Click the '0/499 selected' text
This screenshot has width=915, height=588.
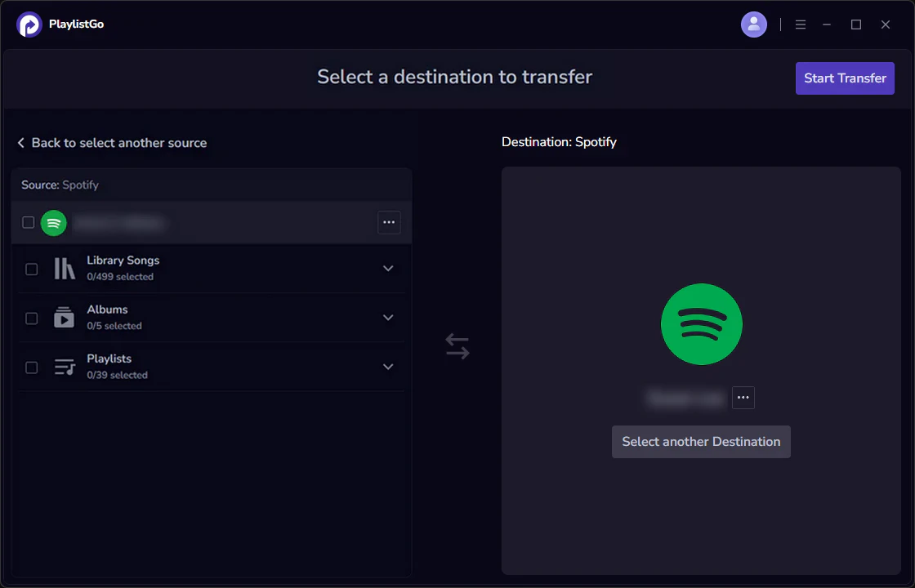tap(120, 277)
